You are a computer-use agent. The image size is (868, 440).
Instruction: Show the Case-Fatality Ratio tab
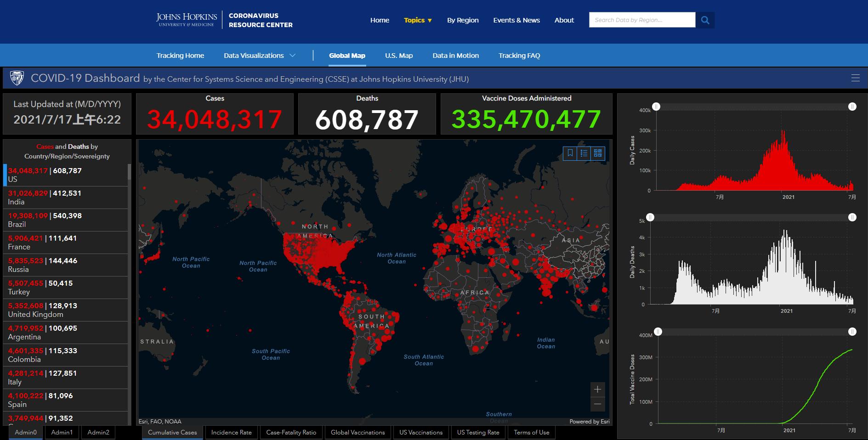point(291,433)
